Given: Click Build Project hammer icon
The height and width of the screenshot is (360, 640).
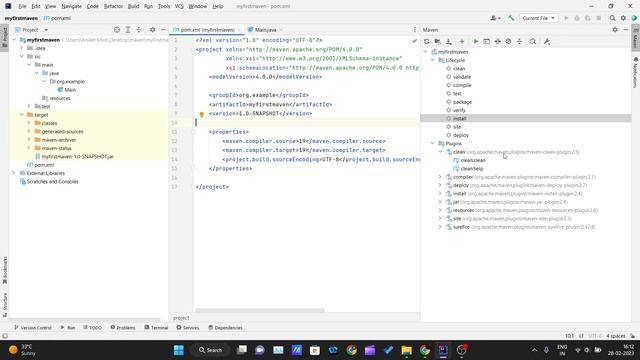Looking at the screenshot, I should 511,18.
